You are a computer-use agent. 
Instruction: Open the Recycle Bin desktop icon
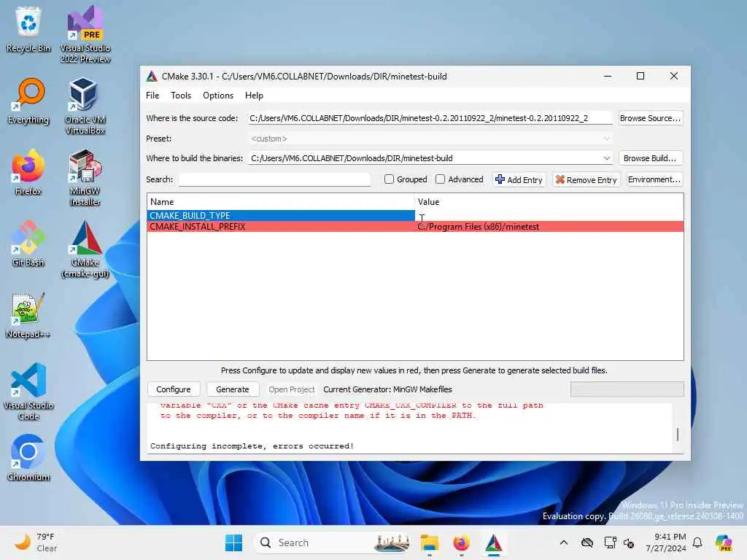tap(28, 28)
